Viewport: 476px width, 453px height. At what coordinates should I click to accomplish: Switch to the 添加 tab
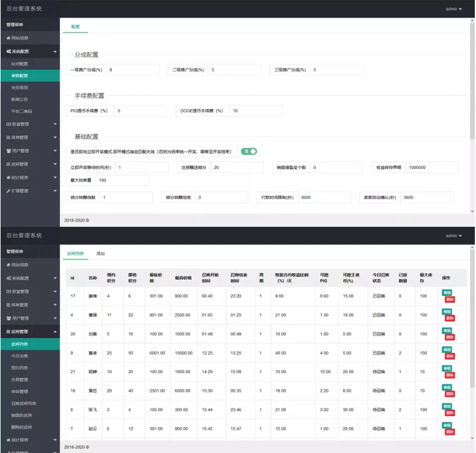pyautogui.click(x=101, y=254)
